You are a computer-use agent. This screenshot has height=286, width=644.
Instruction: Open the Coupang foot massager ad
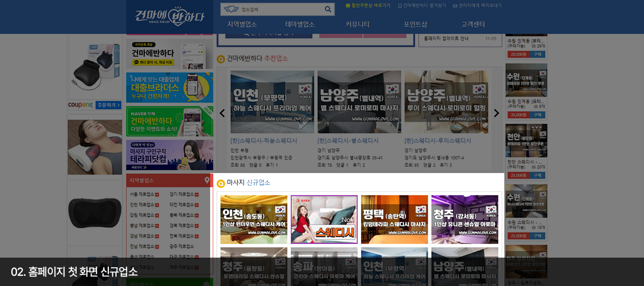95,67
